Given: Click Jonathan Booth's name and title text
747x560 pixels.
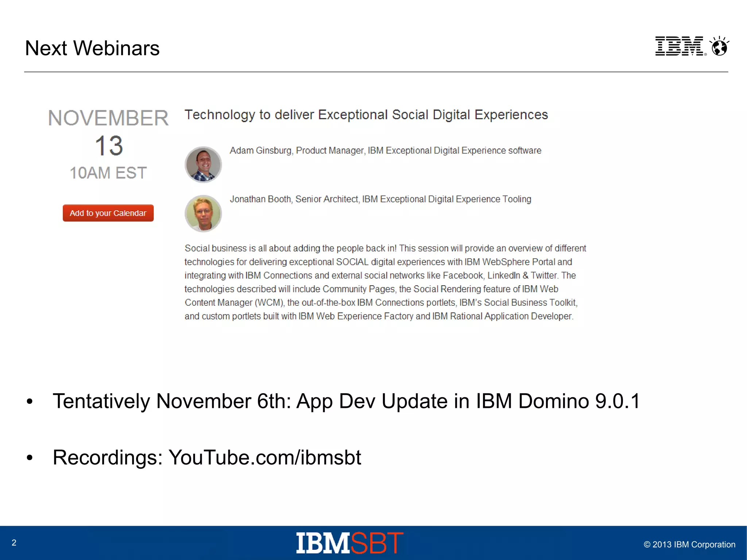Looking at the screenshot, I should (380, 199).
